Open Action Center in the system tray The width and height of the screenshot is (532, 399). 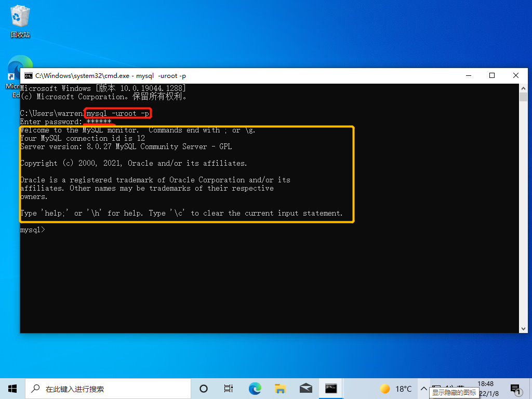click(x=515, y=388)
